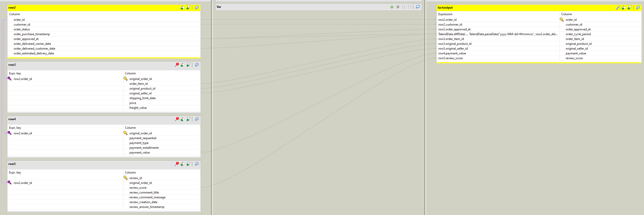The image size is (644, 215).
Task: Select the review_score column in row5
Action: point(162,188)
